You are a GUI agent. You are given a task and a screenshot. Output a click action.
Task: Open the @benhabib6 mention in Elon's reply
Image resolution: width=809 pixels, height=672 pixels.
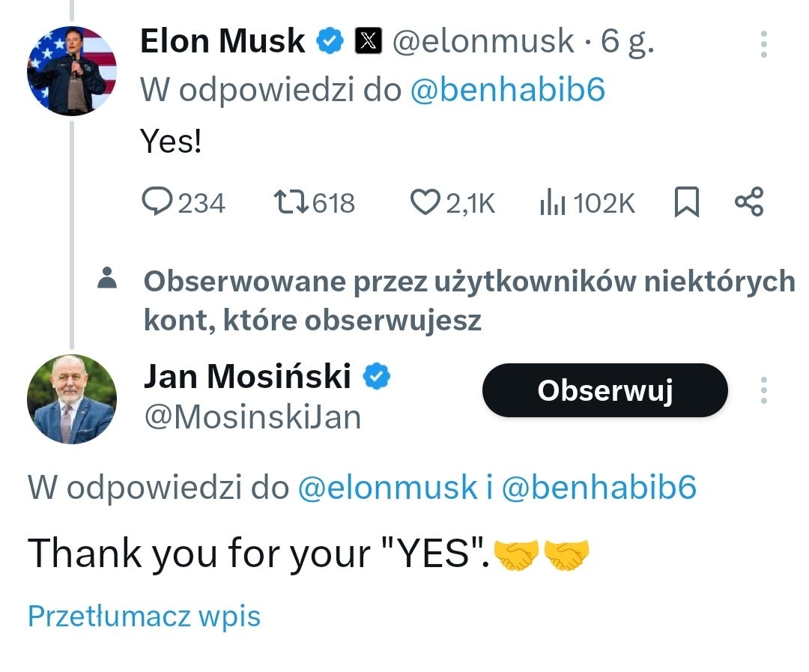coord(508,91)
